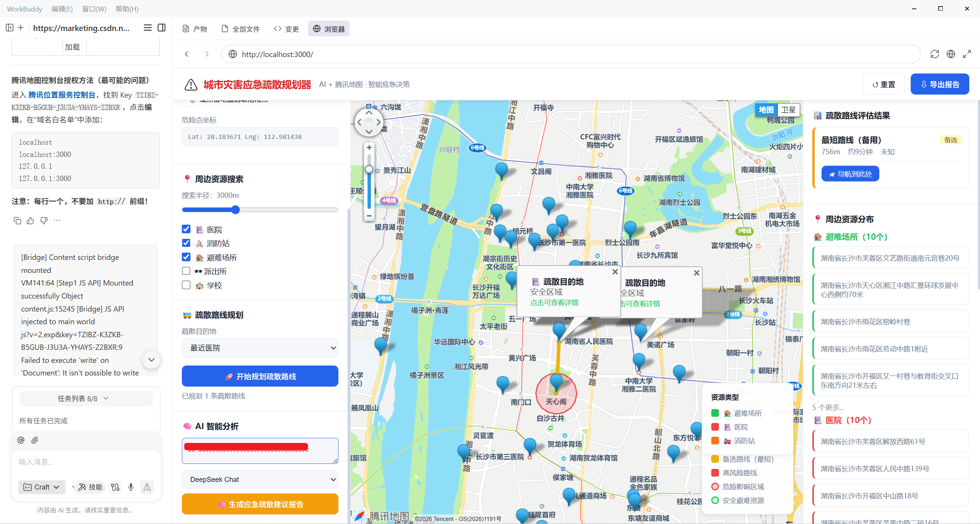Open the Craft mode selector
Viewport: 980px width, 524px height.
click(42, 487)
